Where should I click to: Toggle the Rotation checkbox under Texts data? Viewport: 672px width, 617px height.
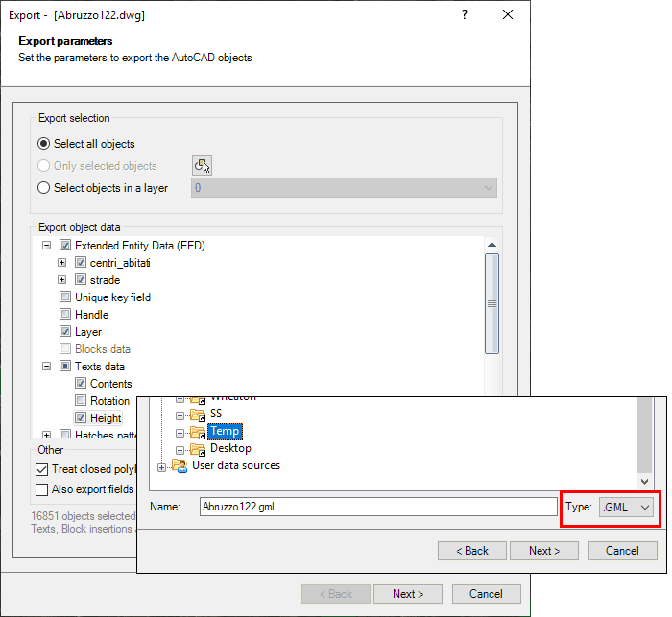point(80,401)
